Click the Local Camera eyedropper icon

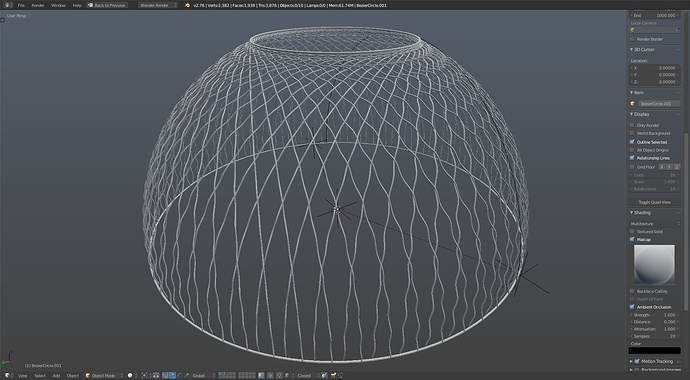[x=677, y=30]
